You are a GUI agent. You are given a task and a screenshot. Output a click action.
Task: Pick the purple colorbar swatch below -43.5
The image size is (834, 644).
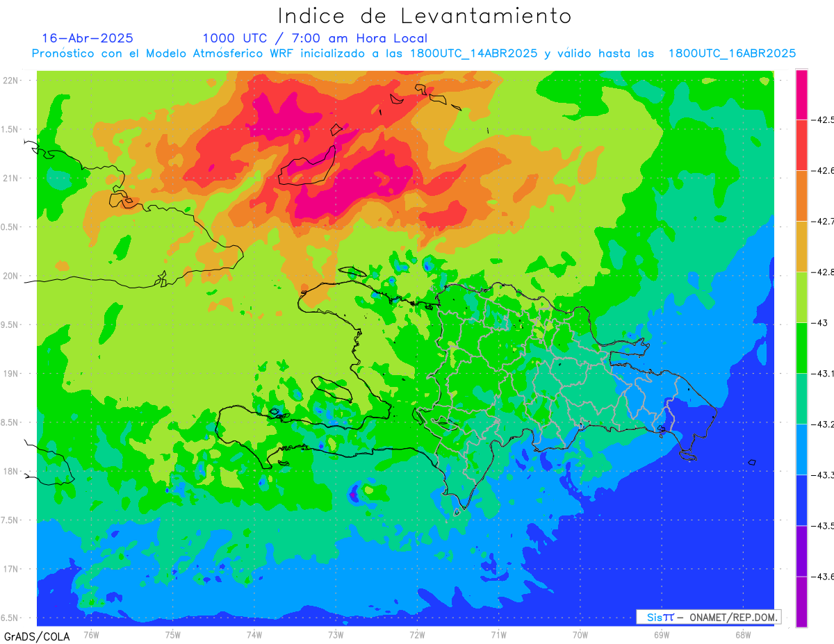click(801, 550)
